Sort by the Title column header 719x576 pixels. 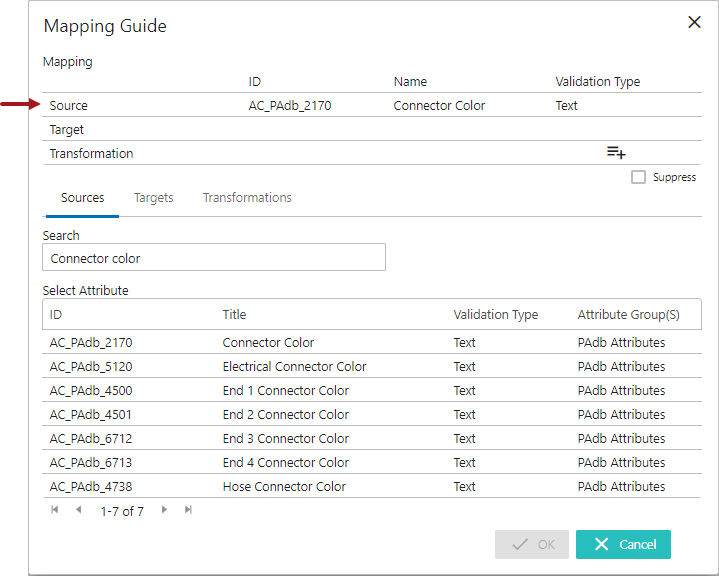point(234,315)
